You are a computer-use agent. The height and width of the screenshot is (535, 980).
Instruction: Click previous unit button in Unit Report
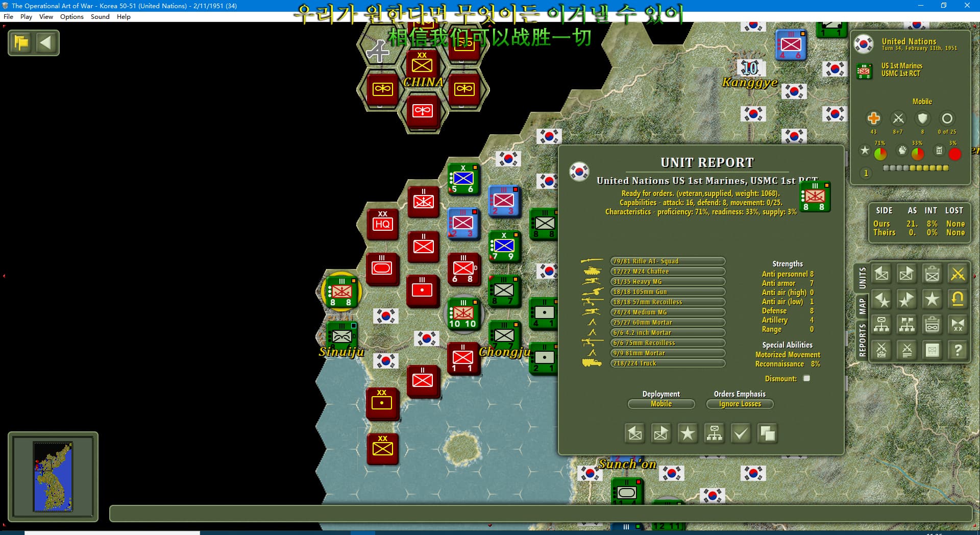pos(635,433)
